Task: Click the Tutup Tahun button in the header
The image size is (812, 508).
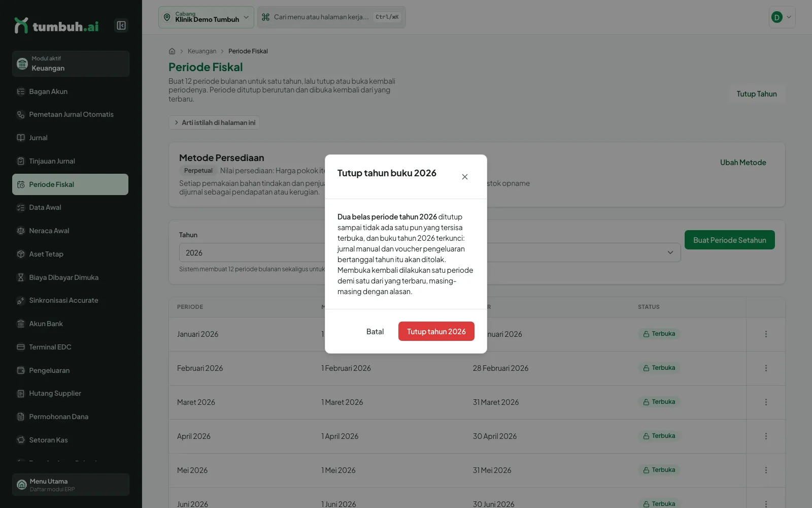Action: [757, 94]
